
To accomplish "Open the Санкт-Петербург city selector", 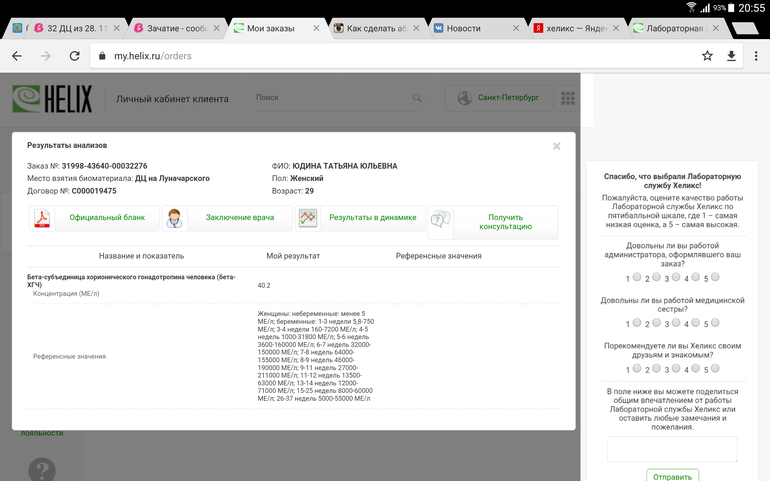I will 498,98.
